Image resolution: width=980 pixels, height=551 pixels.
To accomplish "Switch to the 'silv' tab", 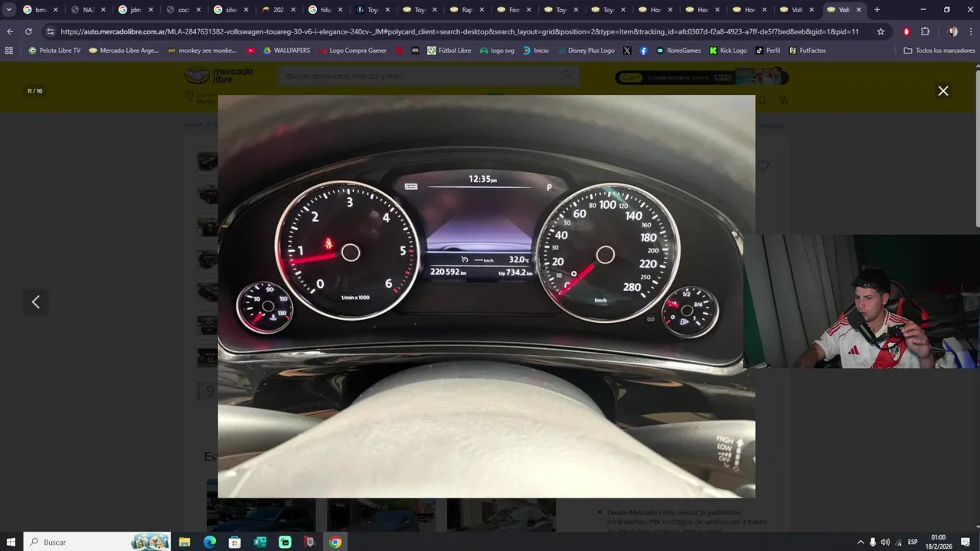I will [230, 10].
